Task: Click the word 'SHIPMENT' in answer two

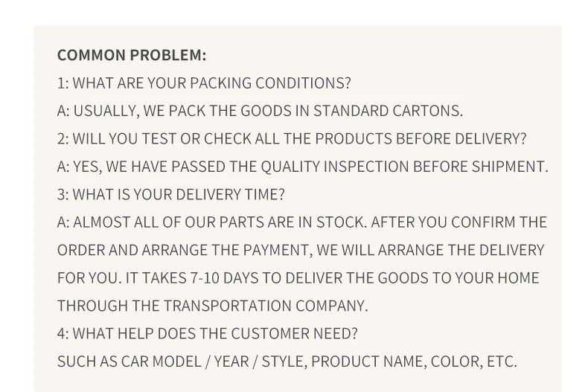Action: [x=510, y=167]
